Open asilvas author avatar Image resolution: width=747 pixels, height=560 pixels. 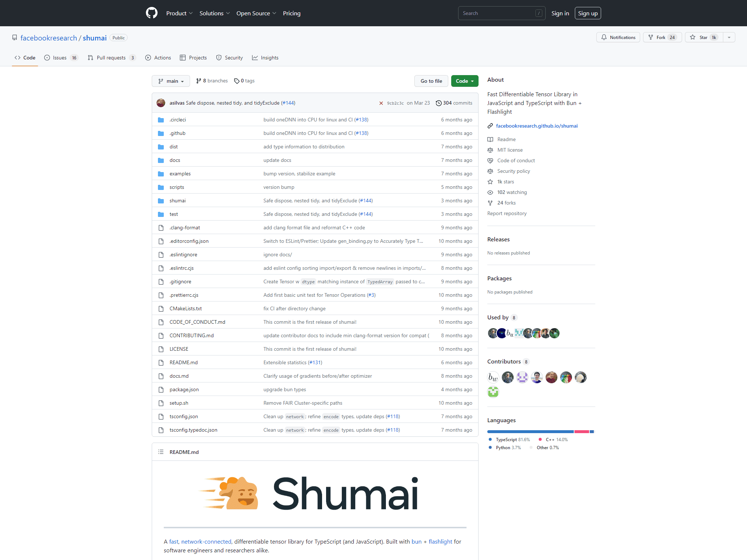pyautogui.click(x=161, y=103)
